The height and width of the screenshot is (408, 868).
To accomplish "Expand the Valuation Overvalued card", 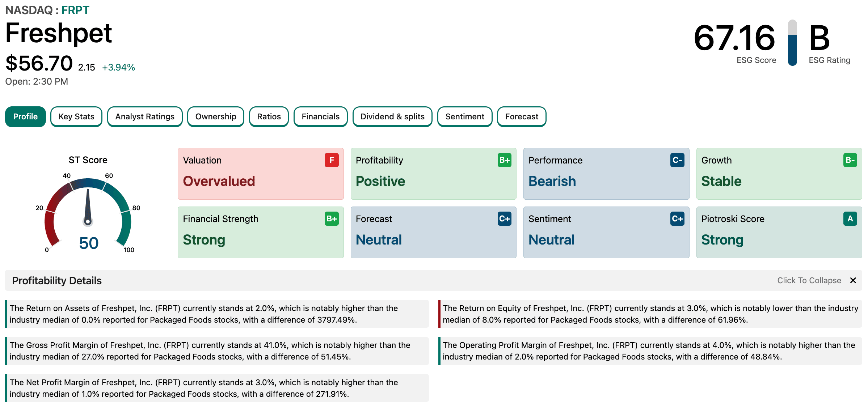I will 260,174.
